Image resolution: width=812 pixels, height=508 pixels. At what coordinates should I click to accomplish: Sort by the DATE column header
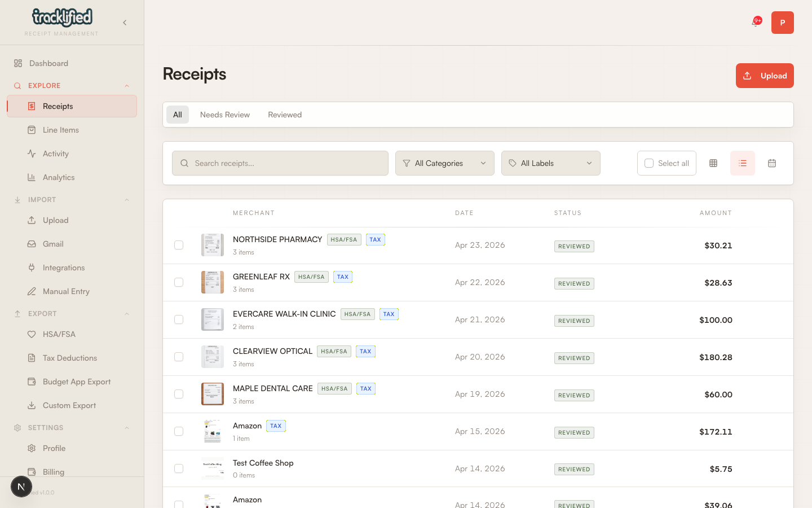point(464,213)
